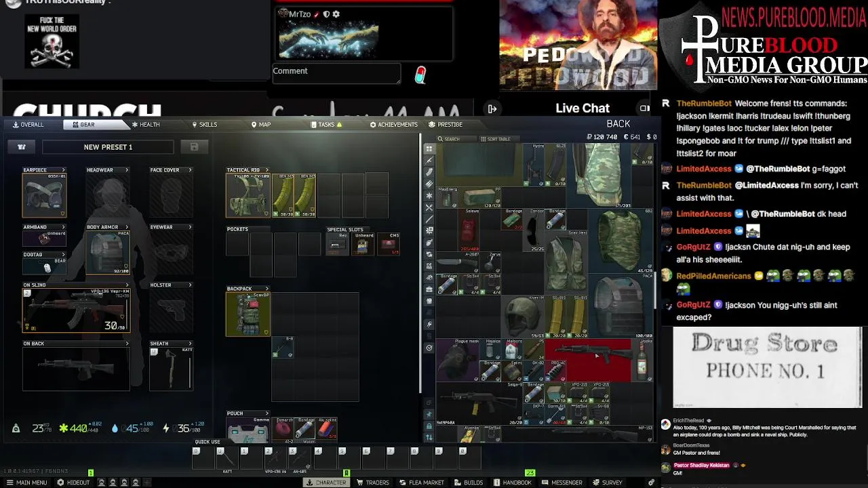Click the BACK button

(618, 124)
